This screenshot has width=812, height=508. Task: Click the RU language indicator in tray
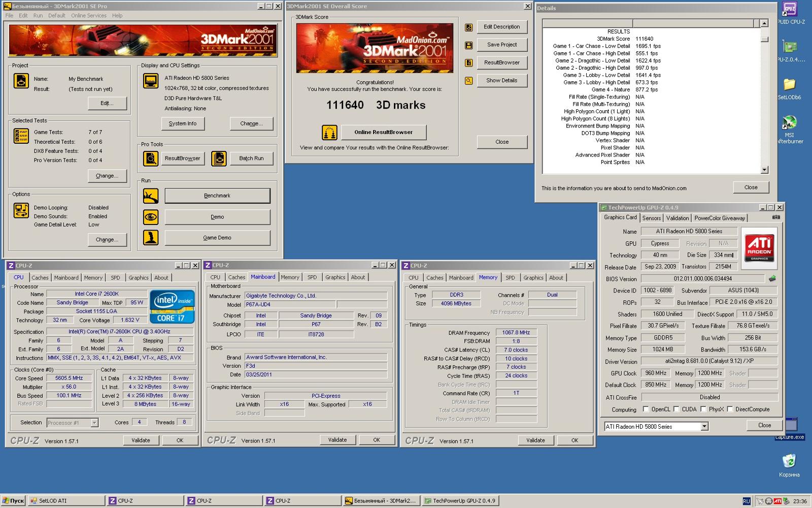tap(746, 501)
